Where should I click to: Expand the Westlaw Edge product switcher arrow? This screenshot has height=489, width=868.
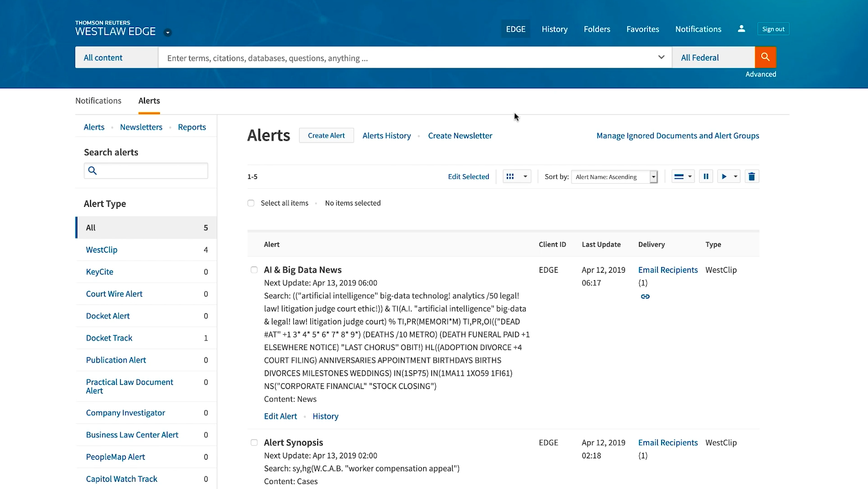pos(167,33)
